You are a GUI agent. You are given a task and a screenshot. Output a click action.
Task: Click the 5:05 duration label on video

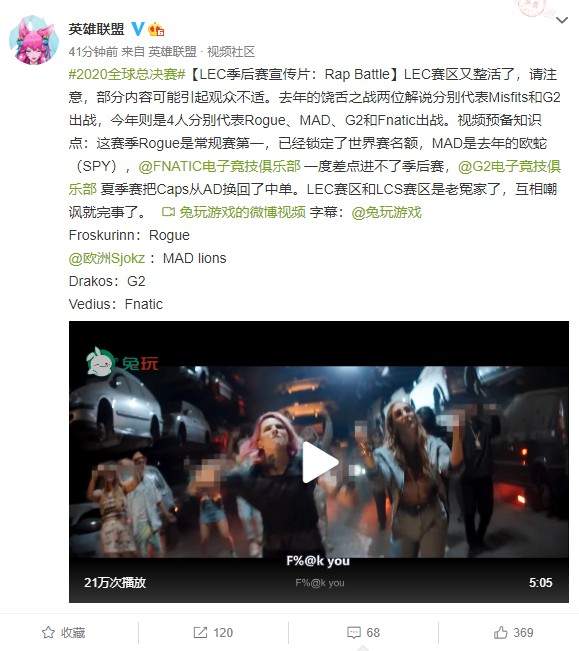[540, 582]
